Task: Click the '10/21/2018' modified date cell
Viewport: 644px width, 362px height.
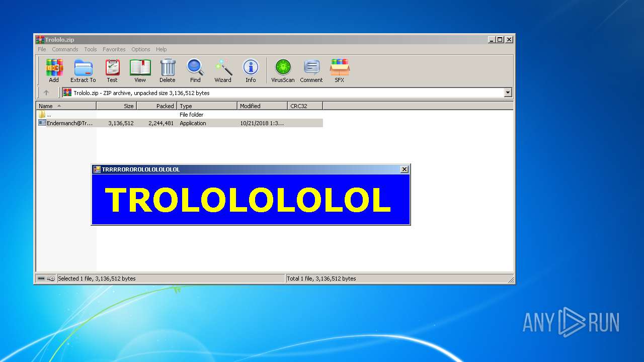Action: coord(262,123)
